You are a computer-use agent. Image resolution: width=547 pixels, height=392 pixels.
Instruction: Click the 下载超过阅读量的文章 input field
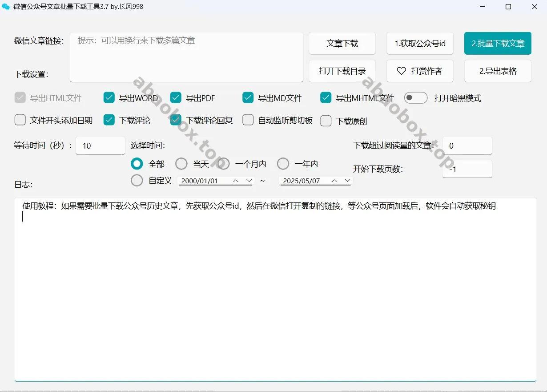click(467, 145)
